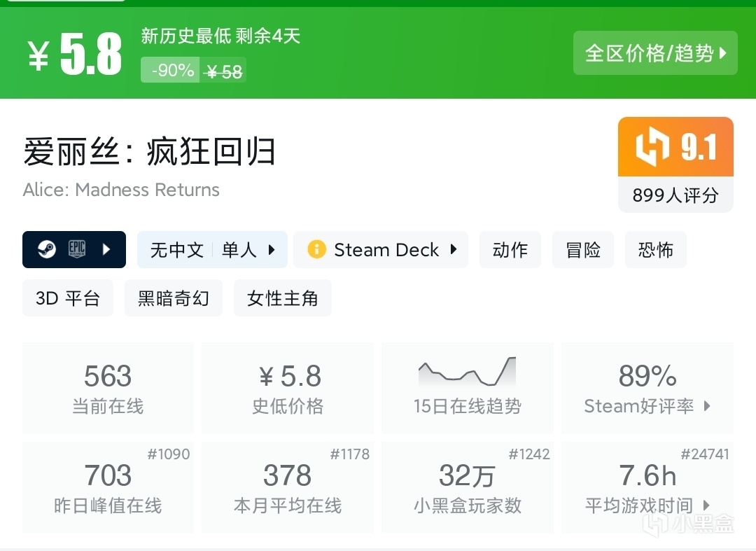
Task: Click the 563 当前在线 stat
Action: click(108, 388)
